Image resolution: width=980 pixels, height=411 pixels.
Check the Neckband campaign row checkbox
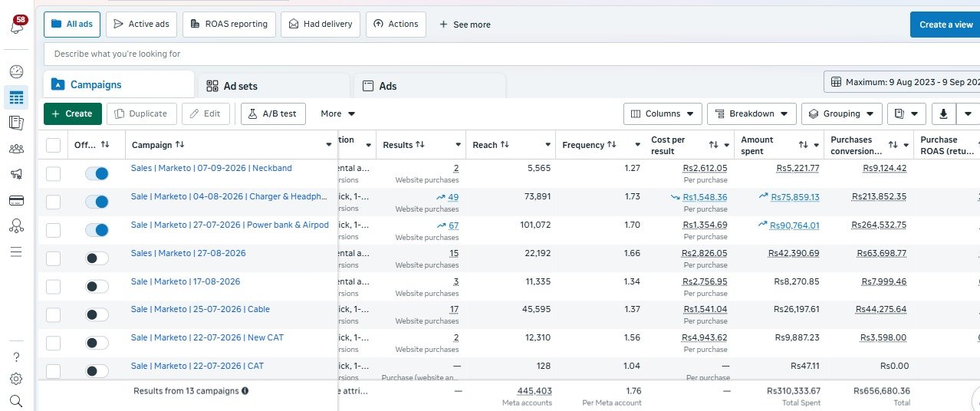pos(53,174)
